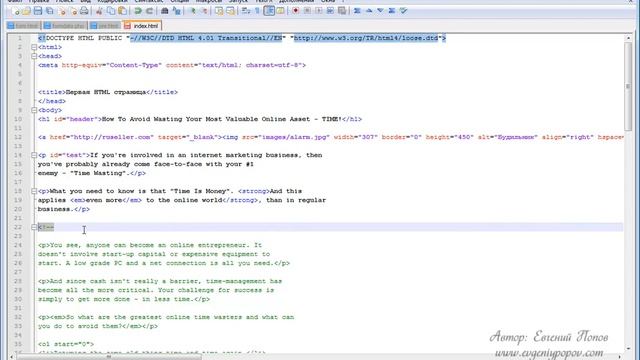
Task: Click the checkmark icon ending the toolbar
Action: pos(403,11)
